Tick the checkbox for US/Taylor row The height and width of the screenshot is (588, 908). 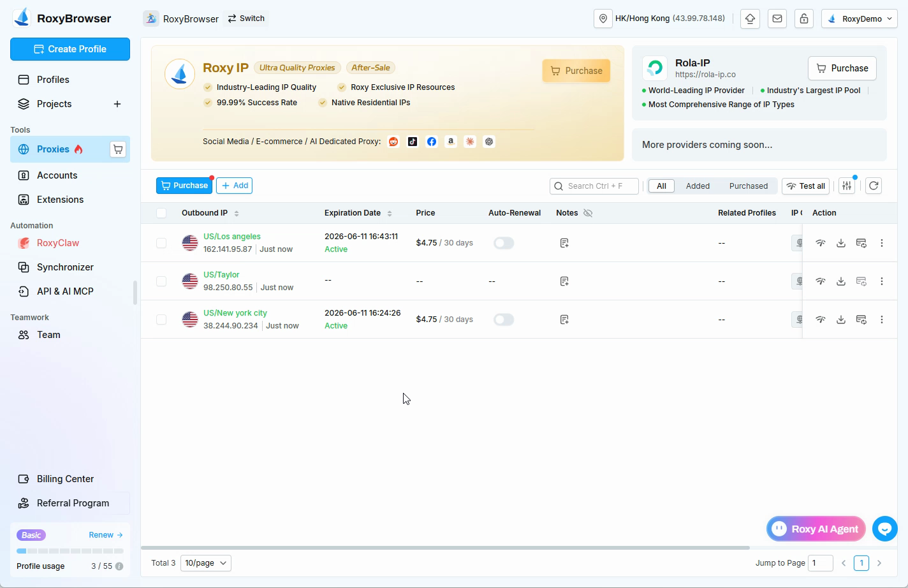tap(161, 281)
